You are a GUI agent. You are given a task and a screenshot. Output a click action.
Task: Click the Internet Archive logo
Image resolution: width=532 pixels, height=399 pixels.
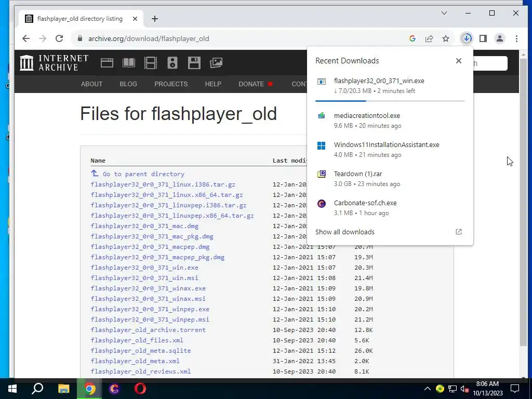(x=54, y=63)
